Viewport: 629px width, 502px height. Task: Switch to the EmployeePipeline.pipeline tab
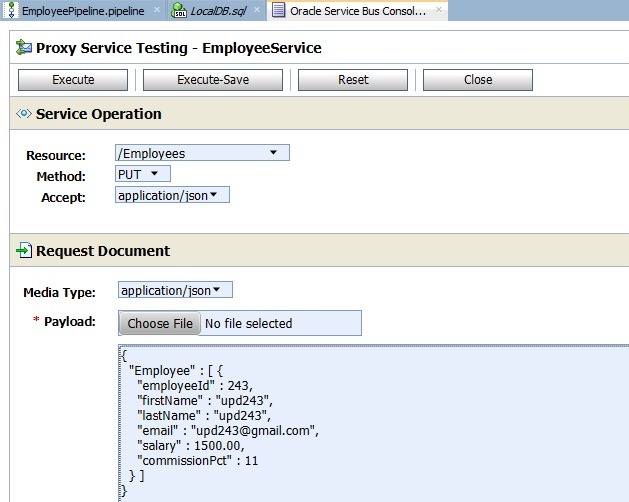tap(82, 10)
